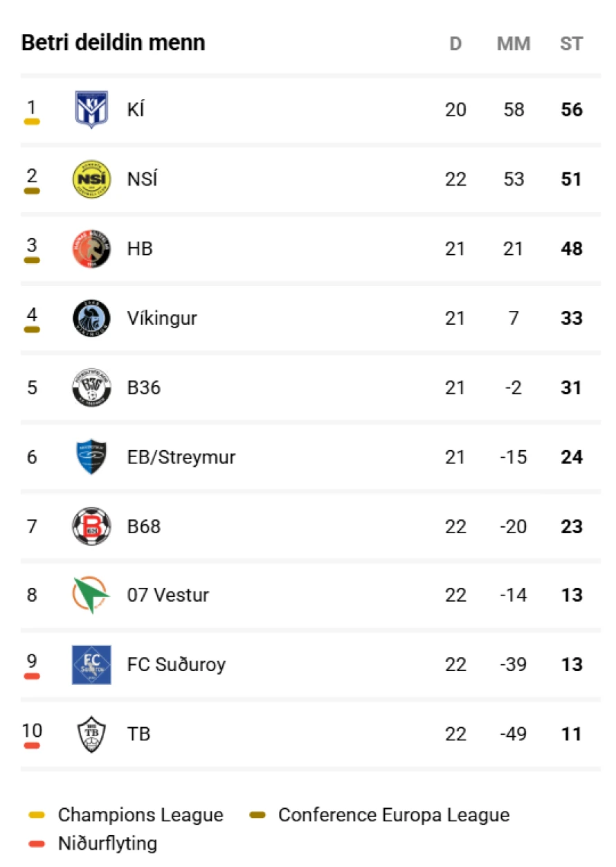Click the red Niðurflyting legend marker
Screen dimensions: 616x867
coord(37,843)
